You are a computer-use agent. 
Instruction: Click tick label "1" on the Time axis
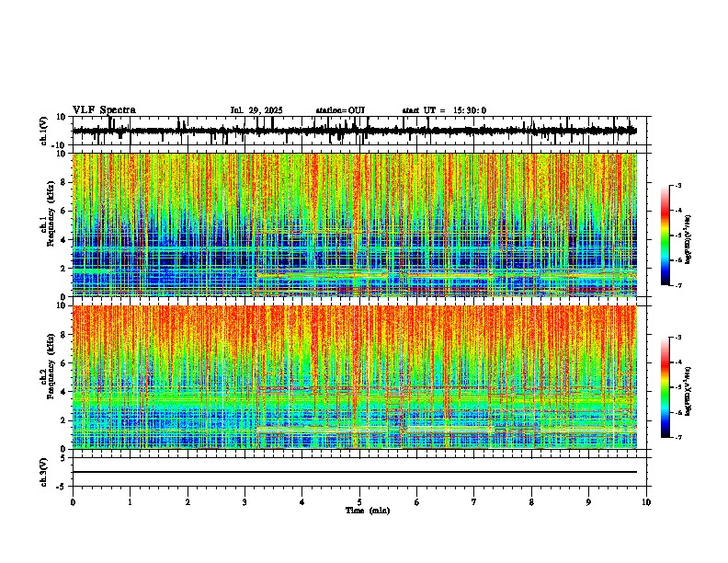(130, 502)
